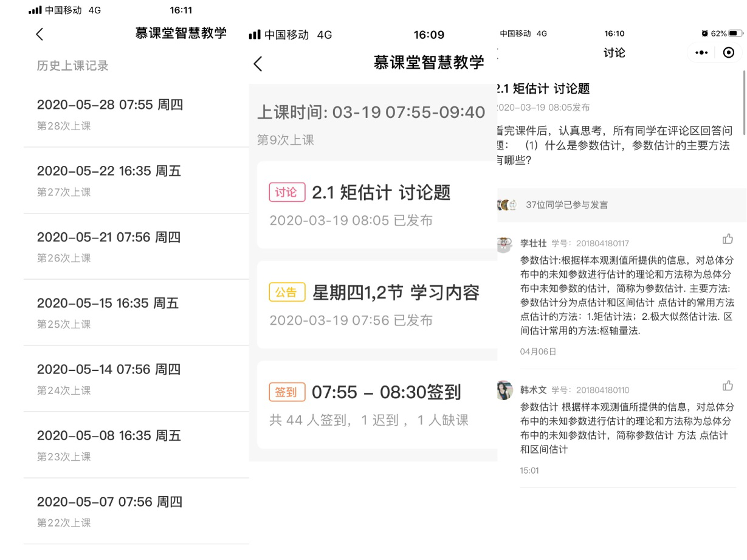
Task: Open mini program more options menu
Action: (701, 53)
